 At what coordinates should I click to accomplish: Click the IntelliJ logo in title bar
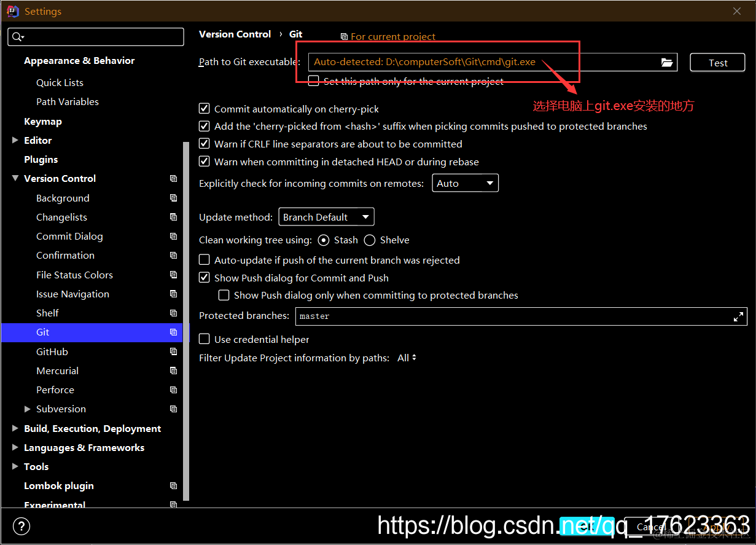[x=12, y=11]
